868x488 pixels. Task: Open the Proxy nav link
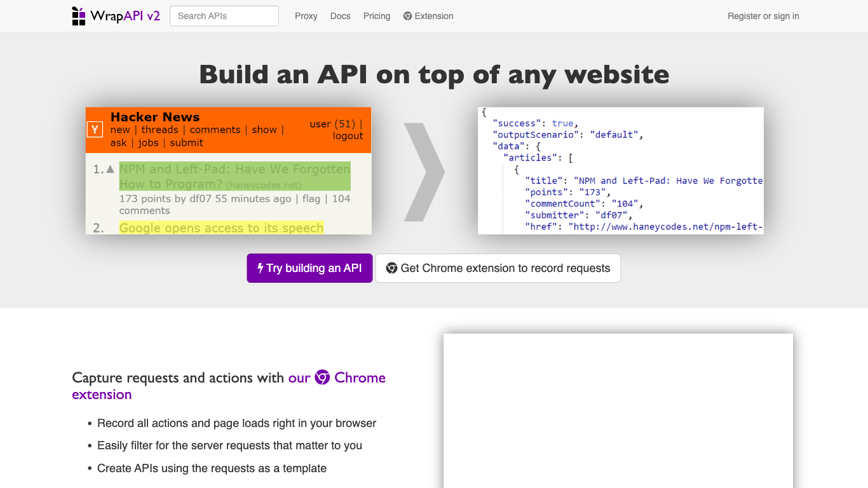(306, 16)
